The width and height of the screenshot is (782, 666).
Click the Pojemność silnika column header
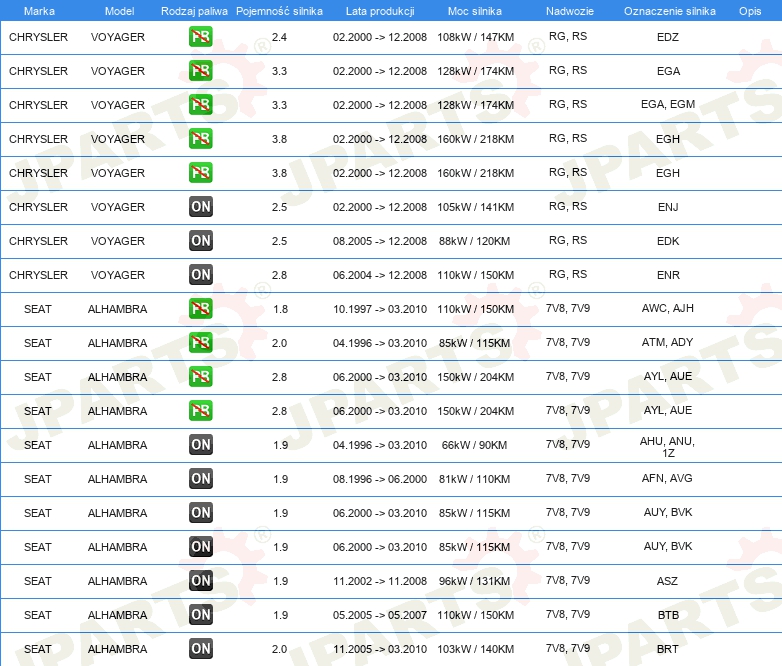(279, 11)
